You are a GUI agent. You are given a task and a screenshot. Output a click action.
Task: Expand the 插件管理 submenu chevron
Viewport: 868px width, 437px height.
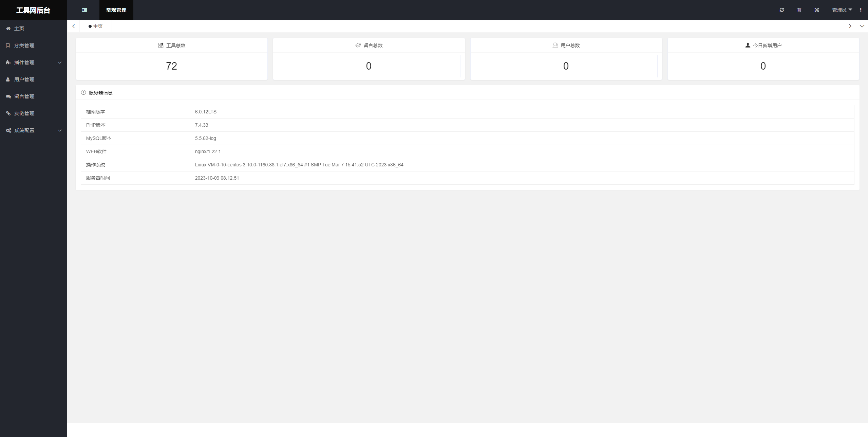(60, 62)
